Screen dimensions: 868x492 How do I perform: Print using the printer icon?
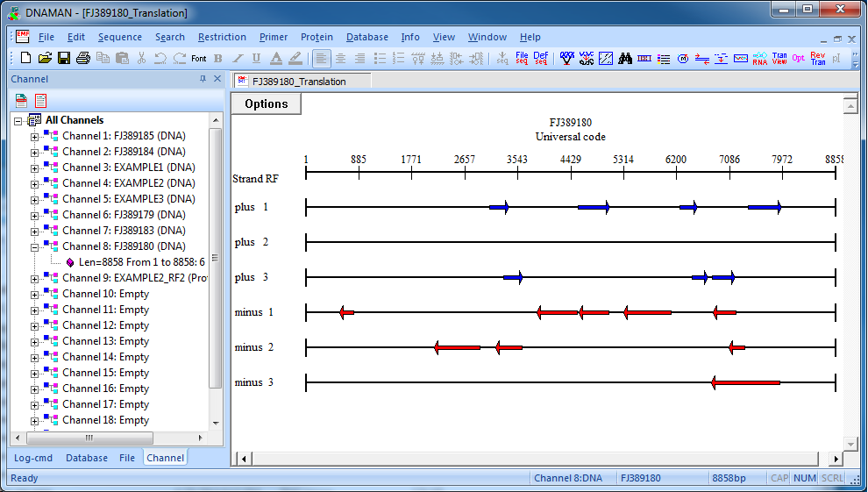tap(83, 58)
